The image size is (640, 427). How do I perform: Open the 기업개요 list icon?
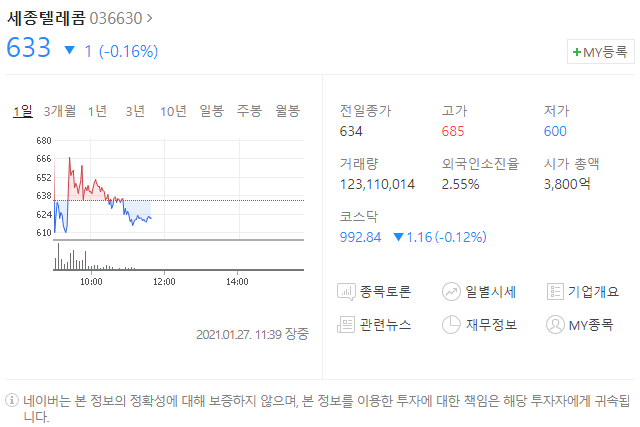555,292
